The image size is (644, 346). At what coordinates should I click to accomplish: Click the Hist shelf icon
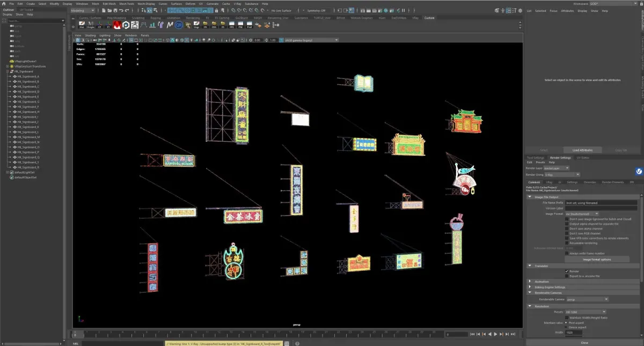pyautogui.click(x=82, y=25)
